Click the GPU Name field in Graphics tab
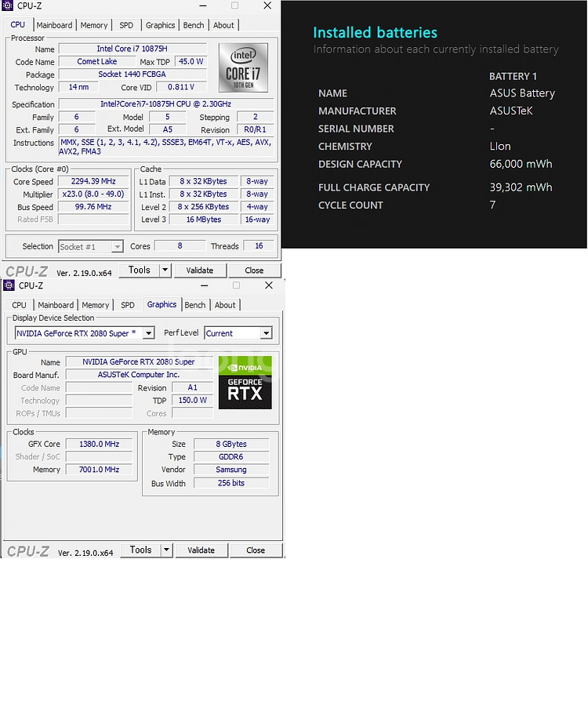The width and height of the screenshot is (588, 719). click(x=140, y=362)
